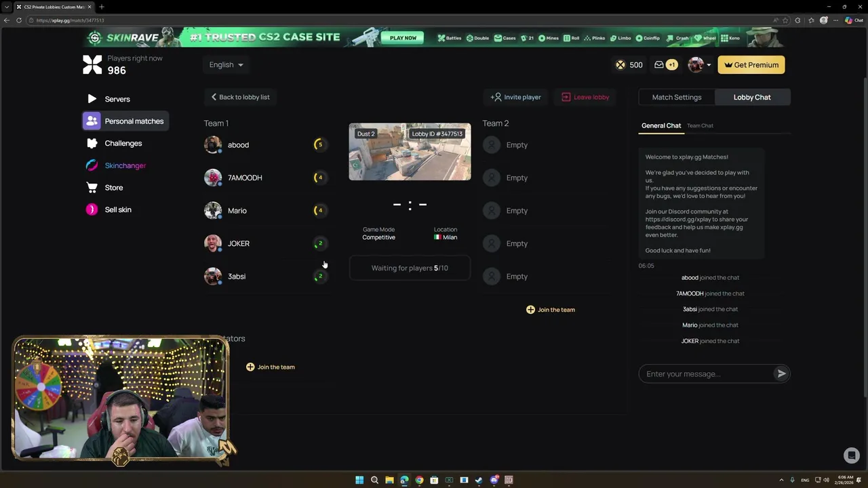Screen dimensions: 868x488
Task: Click Mario's player avatar
Action: [213, 210]
